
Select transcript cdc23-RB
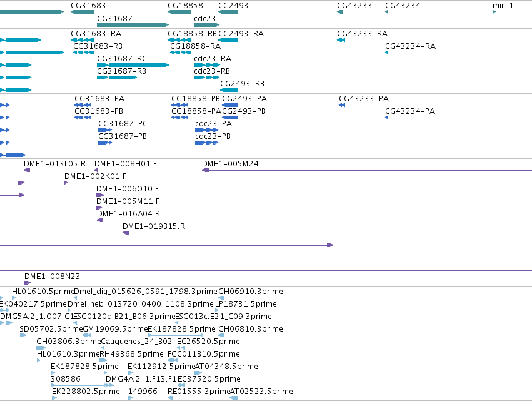click(x=207, y=78)
